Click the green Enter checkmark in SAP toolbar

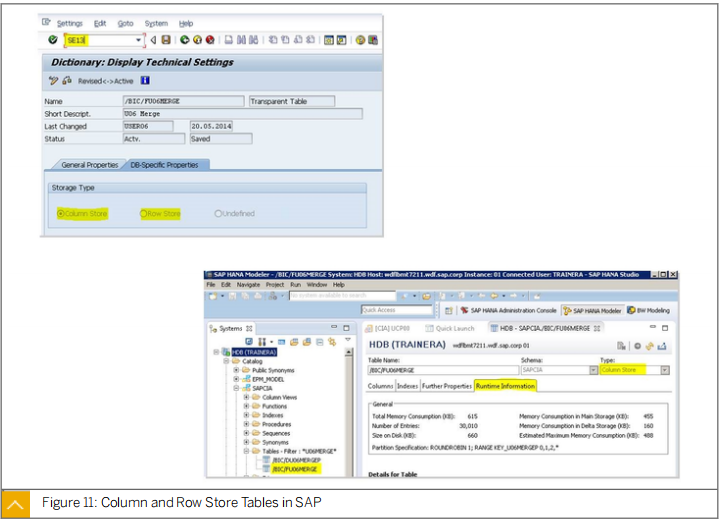pyautogui.click(x=53, y=40)
